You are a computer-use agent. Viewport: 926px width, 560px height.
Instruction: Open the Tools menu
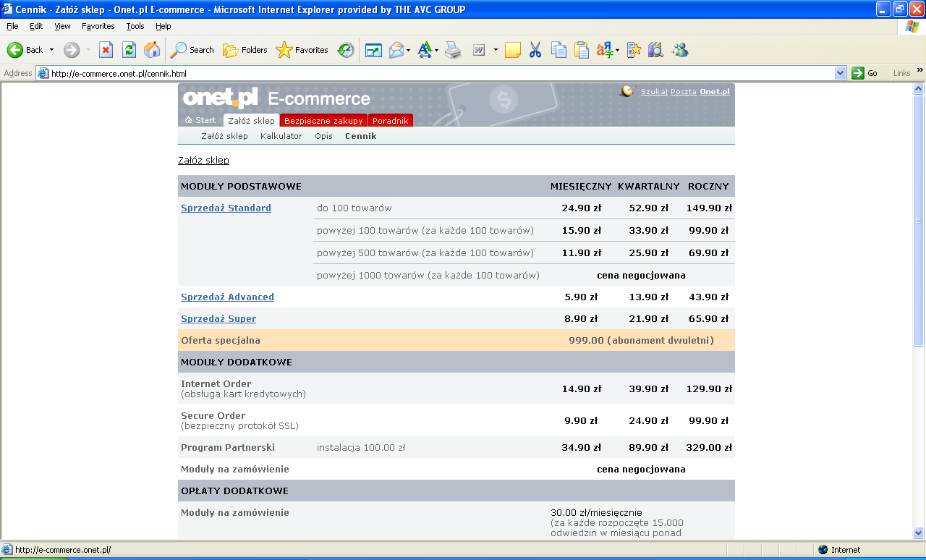(x=135, y=26)
